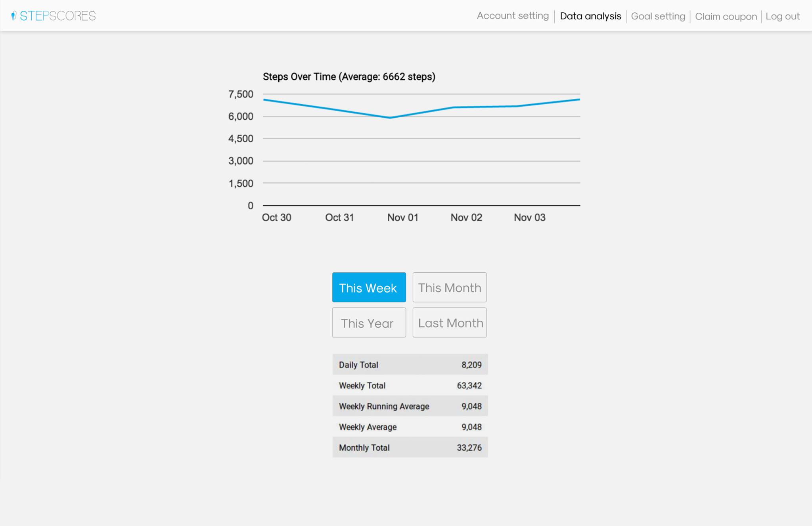Go to Data analysis tab

click(x=590, y=16)
